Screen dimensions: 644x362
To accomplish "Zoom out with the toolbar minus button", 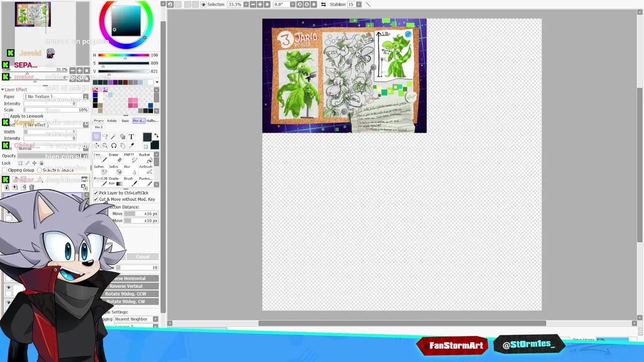I will tap(254, 4).
